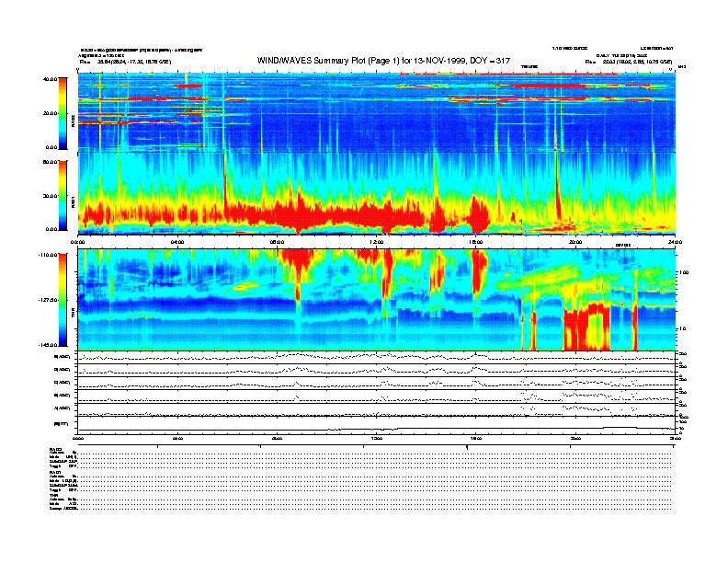
Task: Click the topmost line plot below TNR
Action: [377, 357]
